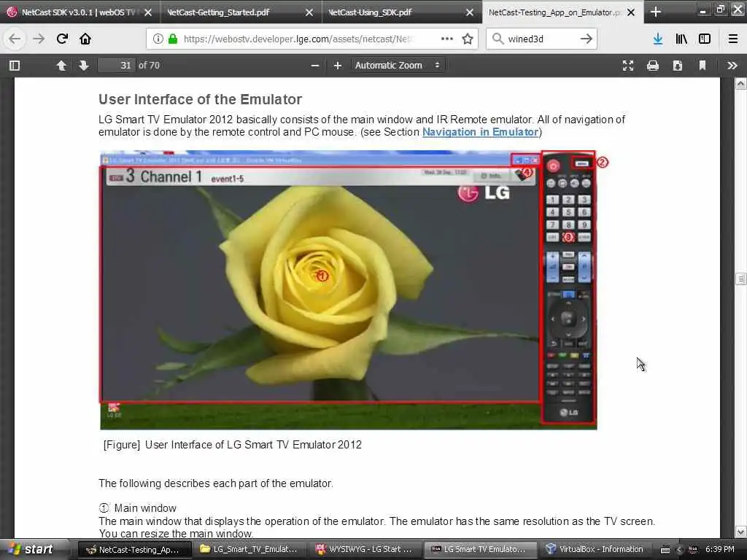Show site information icon in address bar
Viewport: 747px width, 560px height.
[158, 39]
